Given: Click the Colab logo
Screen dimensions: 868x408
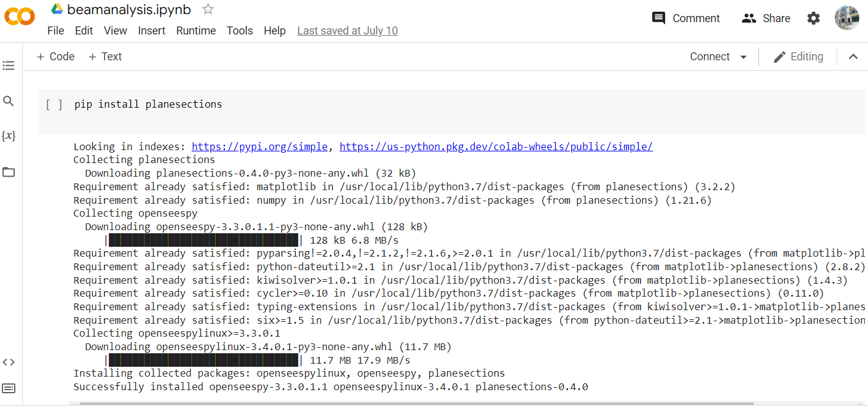Looking at the screenshot, I should coord(19,17).
